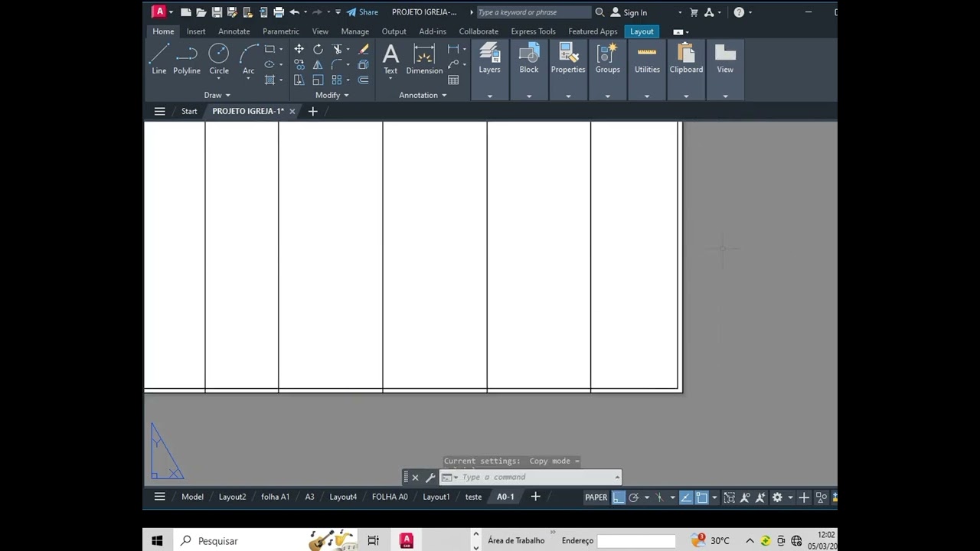Click the Share button

point(362,12)
